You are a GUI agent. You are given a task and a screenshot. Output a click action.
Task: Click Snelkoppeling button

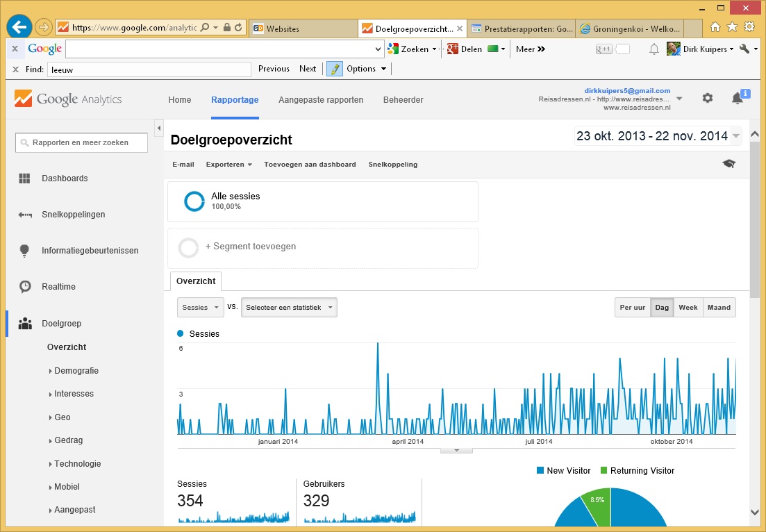[x=393, y=165]
